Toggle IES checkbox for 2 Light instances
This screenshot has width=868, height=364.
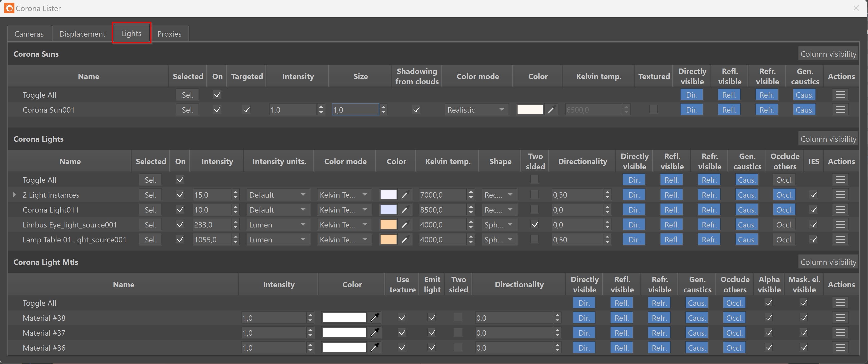[x=813, y=194]
